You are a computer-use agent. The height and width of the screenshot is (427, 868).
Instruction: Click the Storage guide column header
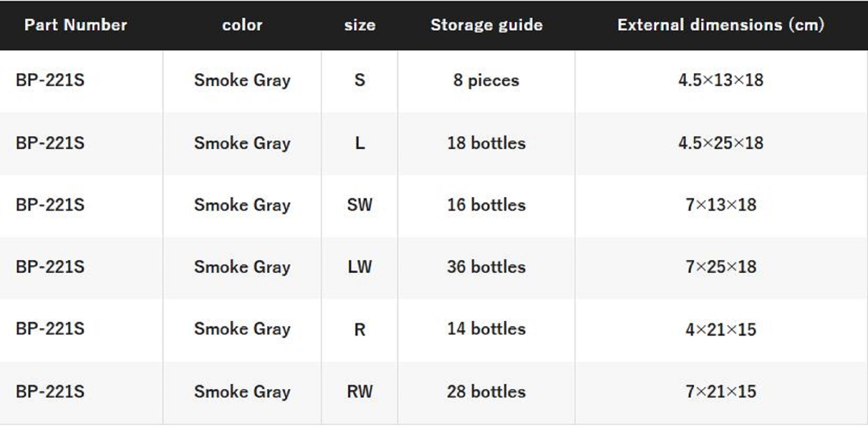click(487, 25)
